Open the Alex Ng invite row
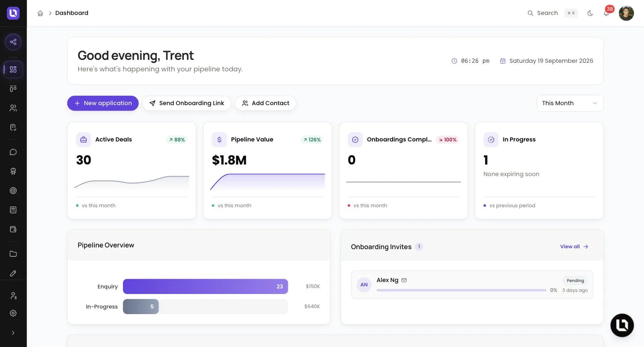Viewport: 644px width, 347px height. pyautogui.click(x=472, y=285)
